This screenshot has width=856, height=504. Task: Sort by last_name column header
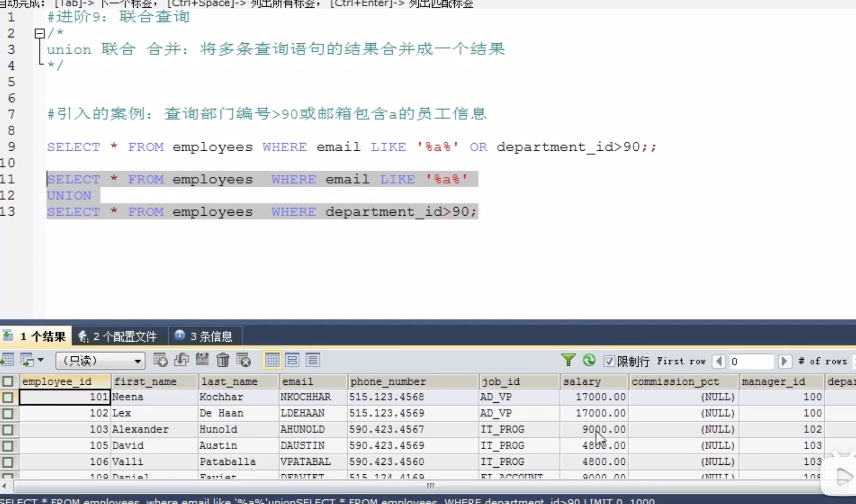[239, 382]
